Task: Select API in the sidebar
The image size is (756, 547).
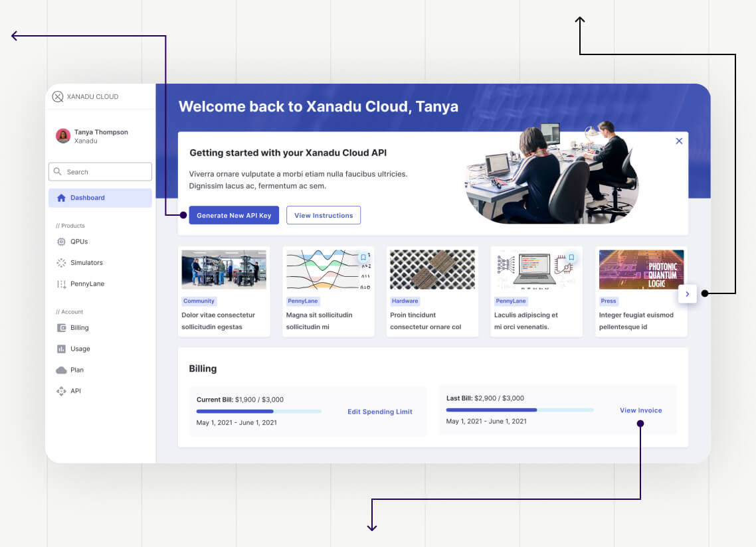Action: coord(76,392)
